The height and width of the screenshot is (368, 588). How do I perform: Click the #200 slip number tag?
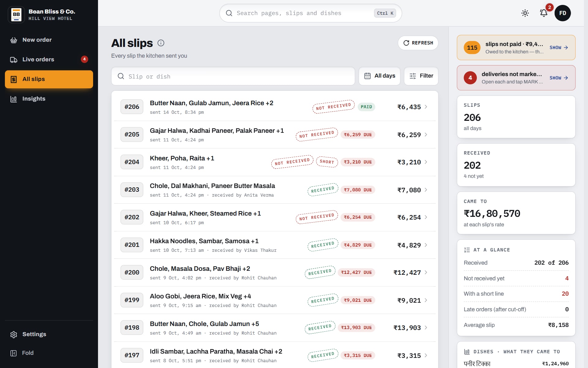point(132,272)
